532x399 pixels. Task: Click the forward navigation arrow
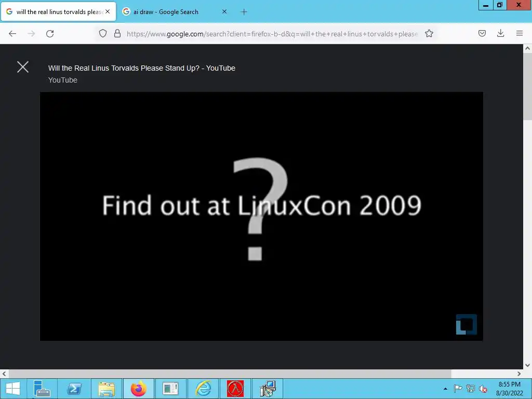[x=31, y=34]
